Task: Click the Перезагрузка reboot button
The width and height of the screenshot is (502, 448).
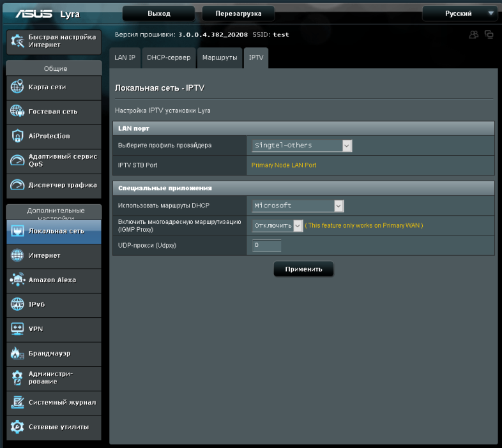Action: (x=238, y=14)
